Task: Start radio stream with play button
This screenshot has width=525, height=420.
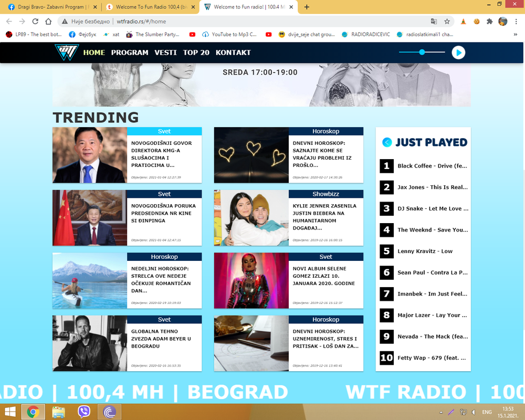Action: click(458, 52)
